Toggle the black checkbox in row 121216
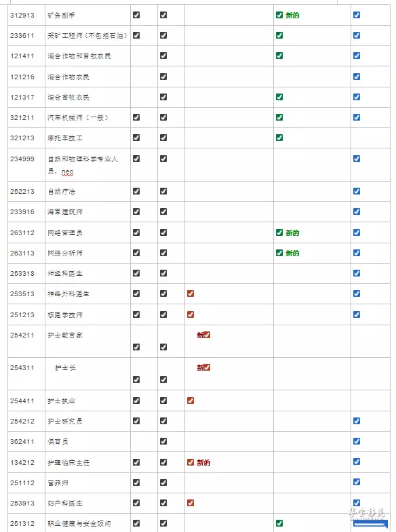 (163, 77)
